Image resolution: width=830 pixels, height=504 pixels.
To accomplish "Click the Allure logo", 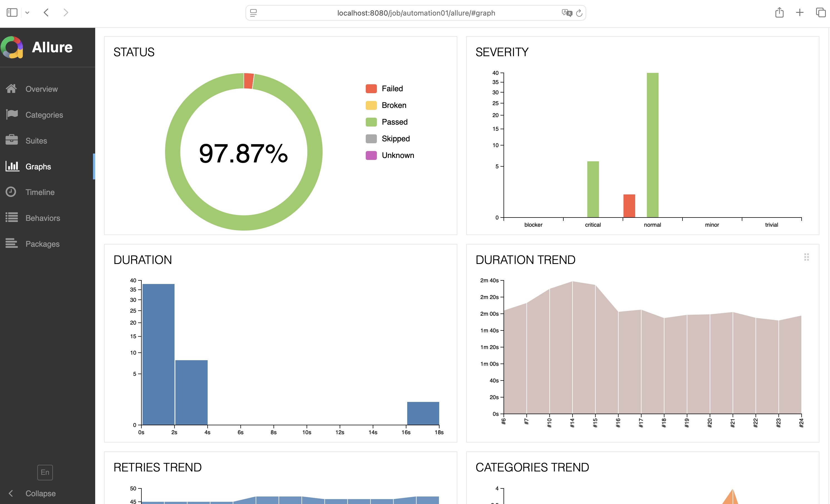I will [x=12, y=47].
